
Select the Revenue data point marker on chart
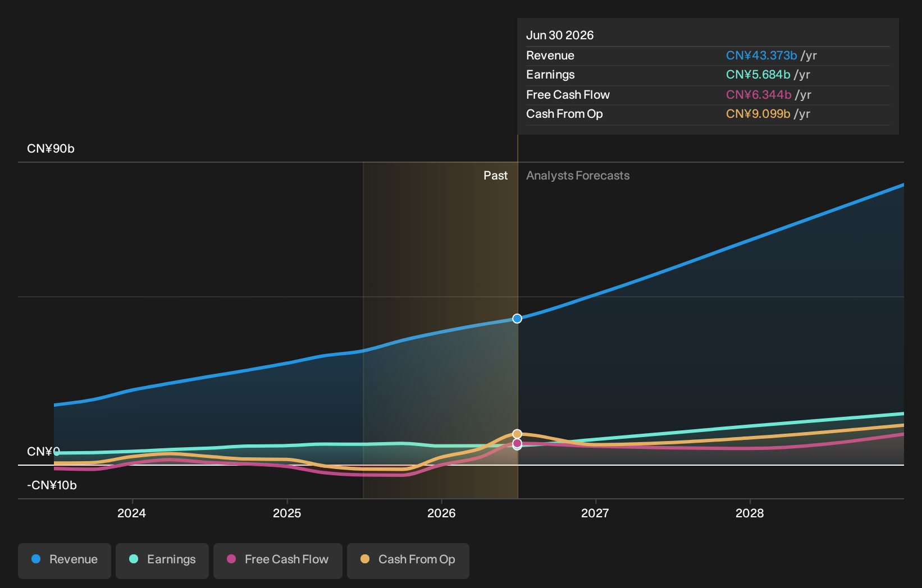pos(517,319)
